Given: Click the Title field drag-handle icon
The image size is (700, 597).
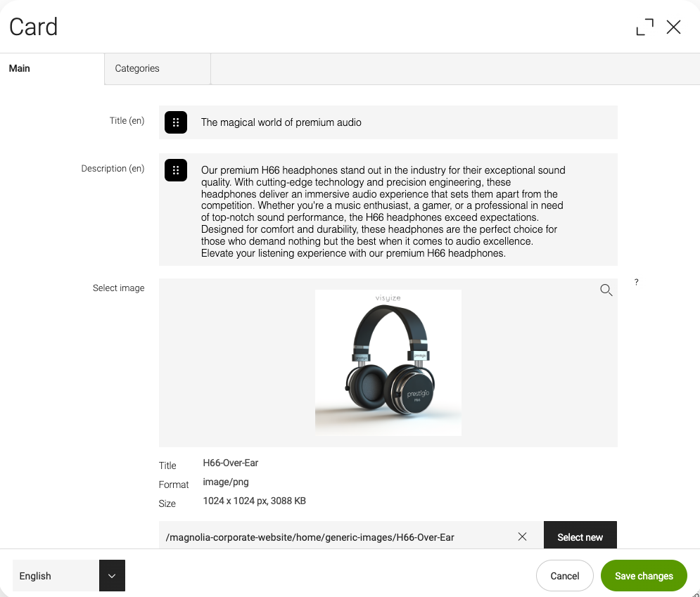Looking at the screenshot, I should (x=176, y=122).
